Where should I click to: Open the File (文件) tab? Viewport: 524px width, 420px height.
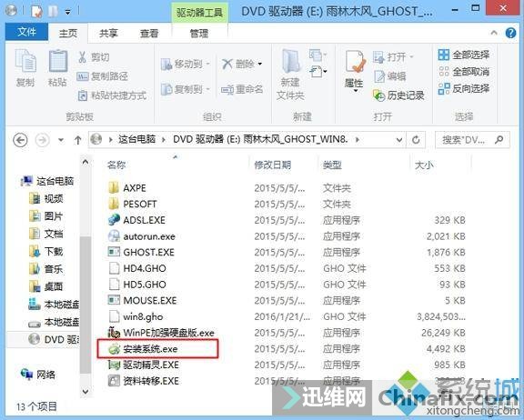point(27,33)
